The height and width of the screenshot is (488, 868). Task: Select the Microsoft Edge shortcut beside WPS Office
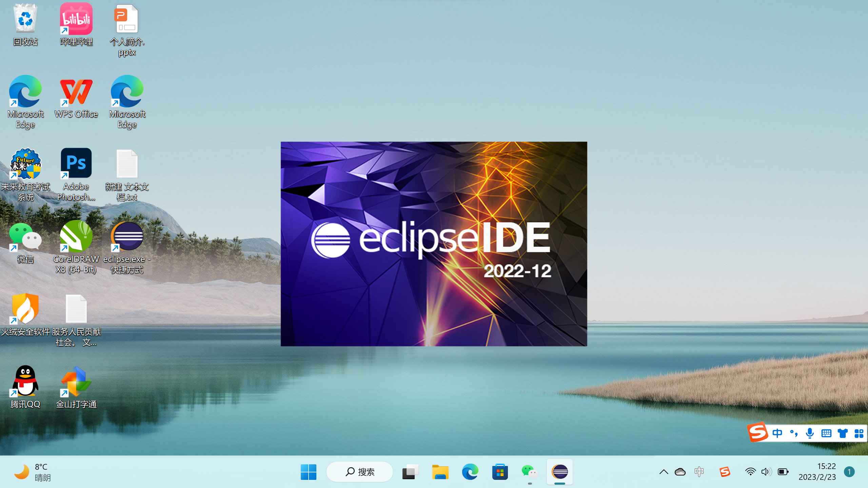coord(127,102)
